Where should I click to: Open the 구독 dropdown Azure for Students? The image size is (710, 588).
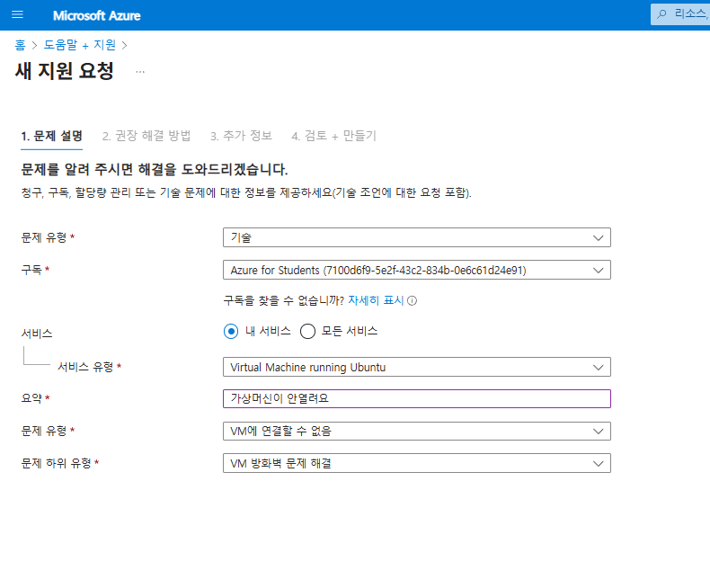click(x=417, y=270)
